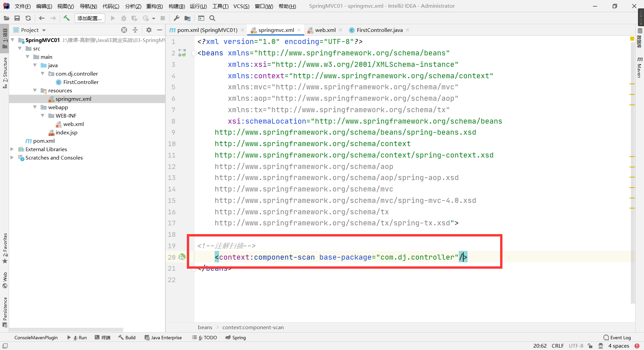
Task: Collapse the src folder node
Action: pyautogui.click(x=20, y=48)
